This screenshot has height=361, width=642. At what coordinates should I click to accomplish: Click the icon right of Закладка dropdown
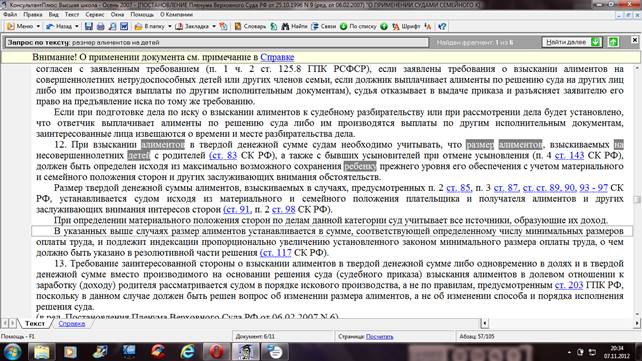pos(223,26)
